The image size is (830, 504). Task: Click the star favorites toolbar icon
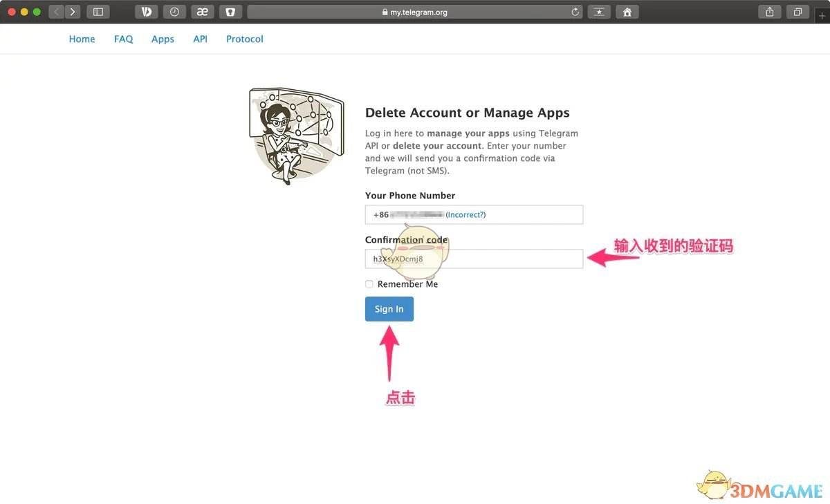[599, 12]
